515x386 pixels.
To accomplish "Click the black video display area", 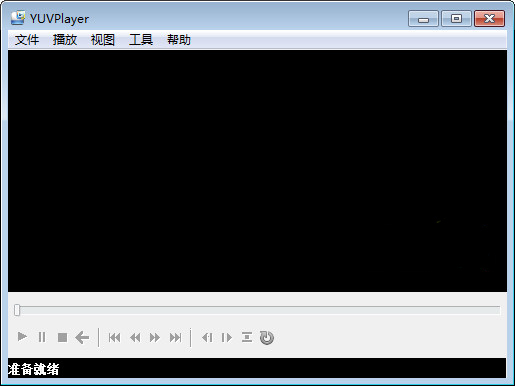I will 257,171.
